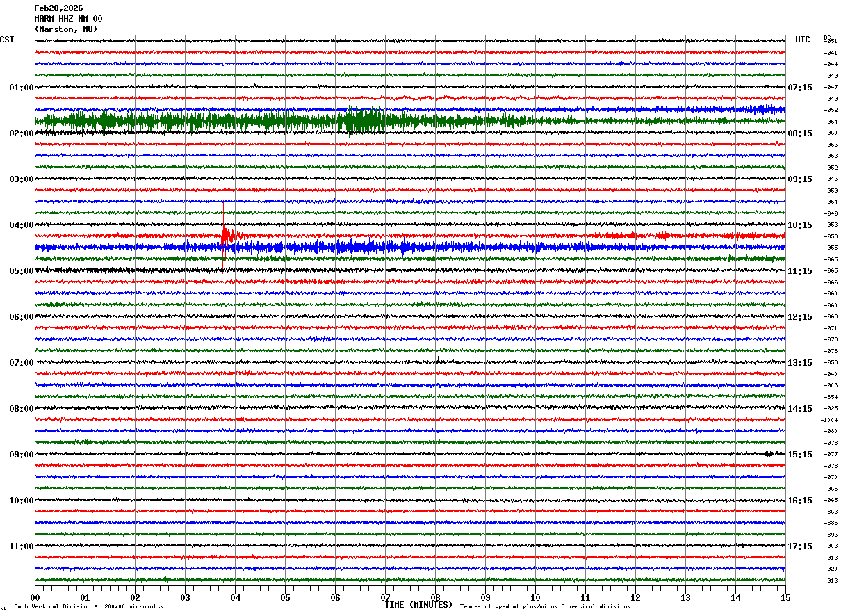Viewport: 841px width, 616px height.
Task: Click the 01:00 CST time label
Action: pyautogui.click(x=22, y=88)
